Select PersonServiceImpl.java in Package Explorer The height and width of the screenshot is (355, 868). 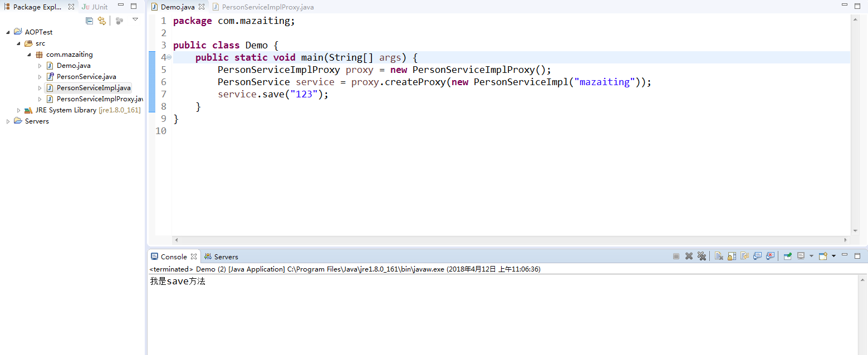(x=94, y=88)
